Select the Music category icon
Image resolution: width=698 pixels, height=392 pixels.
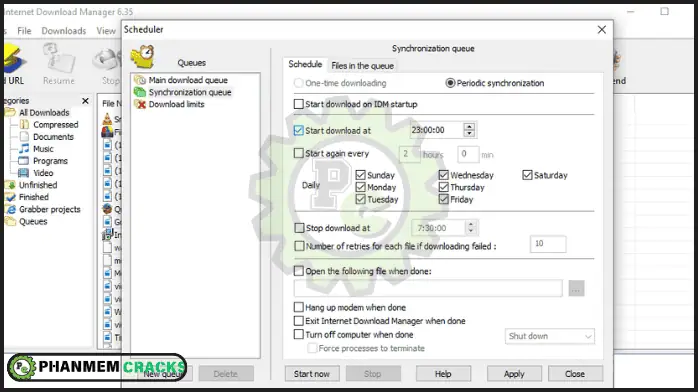[x=24, y=149]
